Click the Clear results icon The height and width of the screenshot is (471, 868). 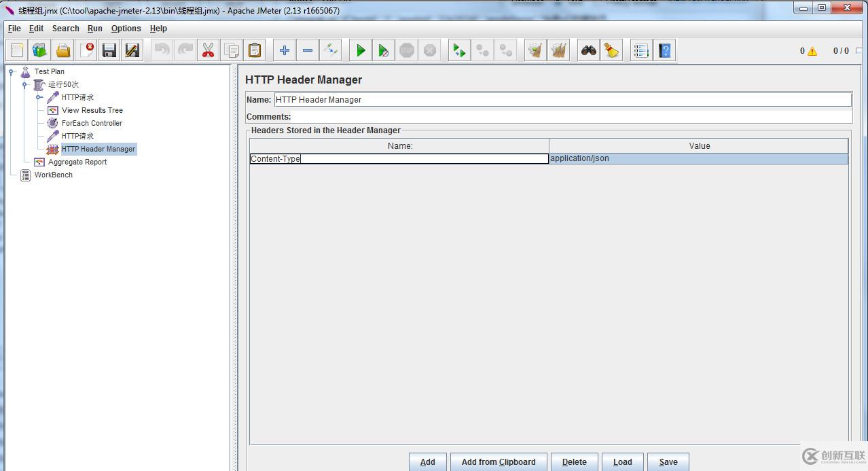click(x=536, y=50)
